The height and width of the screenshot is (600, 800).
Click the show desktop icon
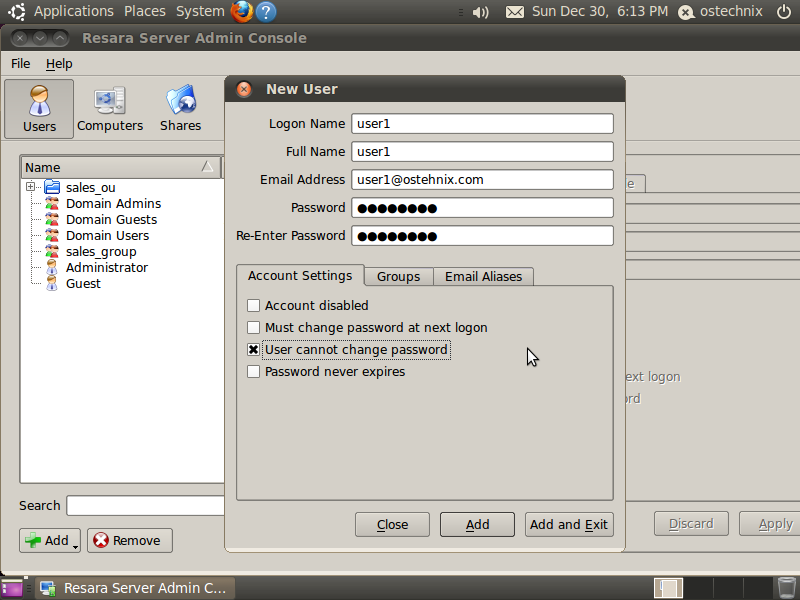click(x=11, y=588)
